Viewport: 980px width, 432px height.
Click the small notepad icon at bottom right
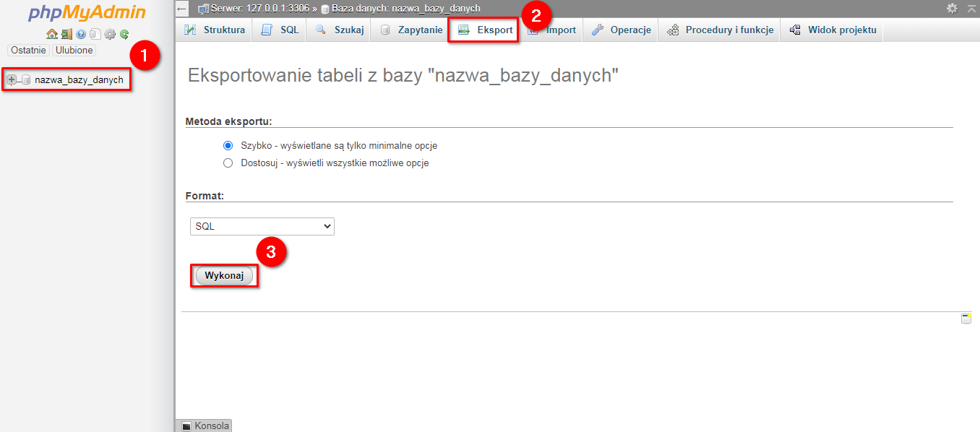pos(966,319)
